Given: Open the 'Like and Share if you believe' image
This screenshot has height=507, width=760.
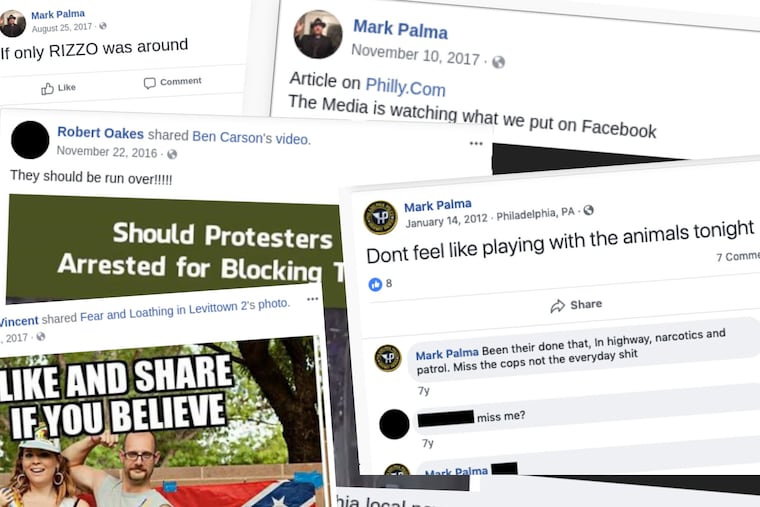Looking at the screenshot, I should pos(160,420).
